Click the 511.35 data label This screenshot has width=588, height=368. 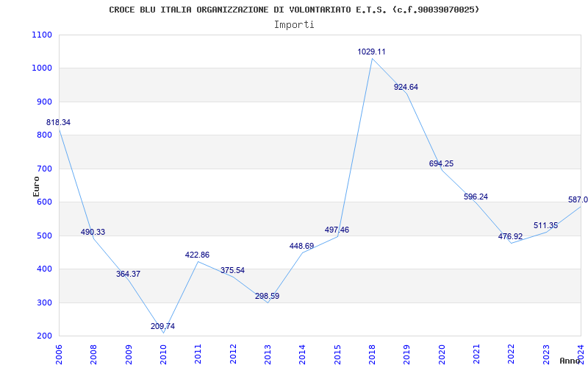(545, 226)
